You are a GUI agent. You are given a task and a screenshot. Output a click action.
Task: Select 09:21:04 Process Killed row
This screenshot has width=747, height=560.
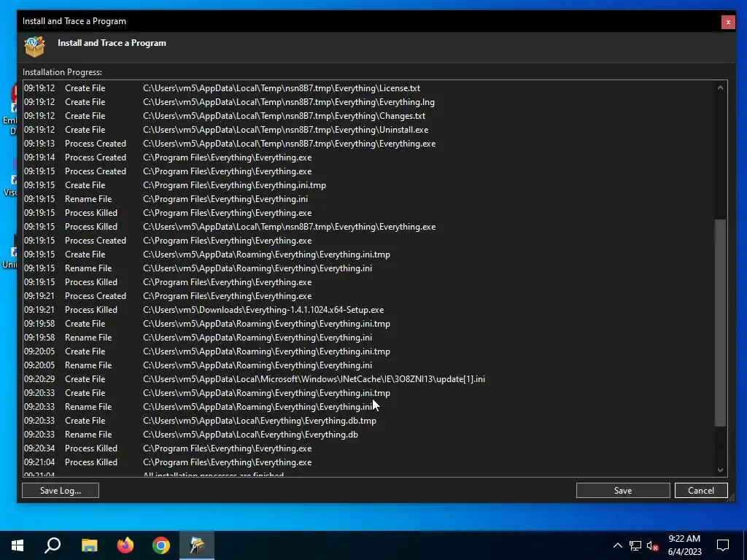(368, 462)
